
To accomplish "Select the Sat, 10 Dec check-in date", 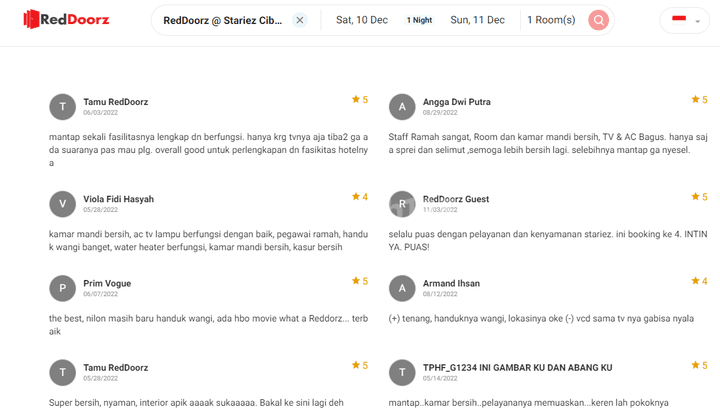I will coord(362,20).
